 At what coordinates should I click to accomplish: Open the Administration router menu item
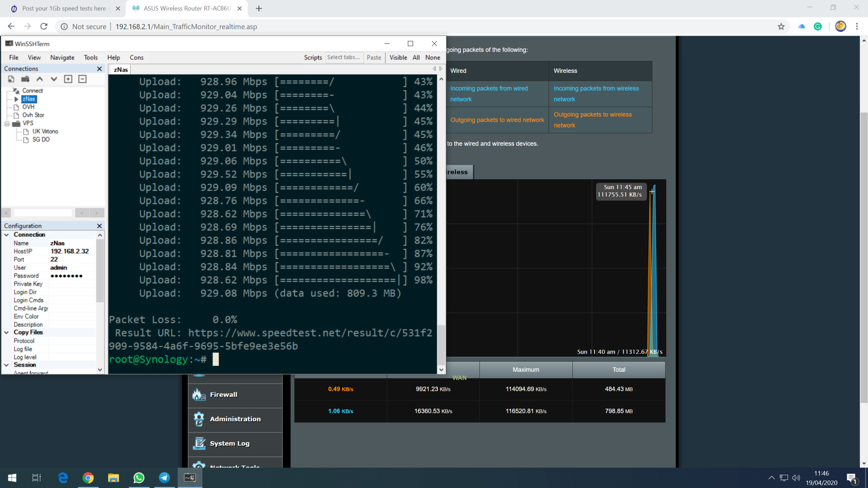coord(236,419)
